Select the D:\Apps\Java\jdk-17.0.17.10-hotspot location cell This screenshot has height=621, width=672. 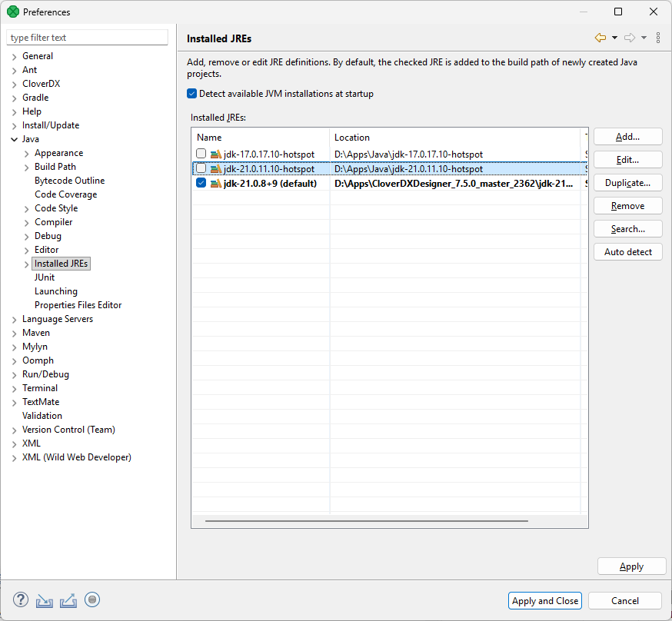(x=454, y=154)
